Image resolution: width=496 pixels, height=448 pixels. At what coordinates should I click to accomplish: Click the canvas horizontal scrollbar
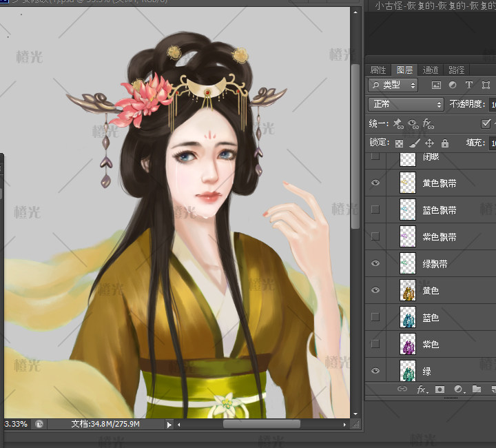click(260, 425)
